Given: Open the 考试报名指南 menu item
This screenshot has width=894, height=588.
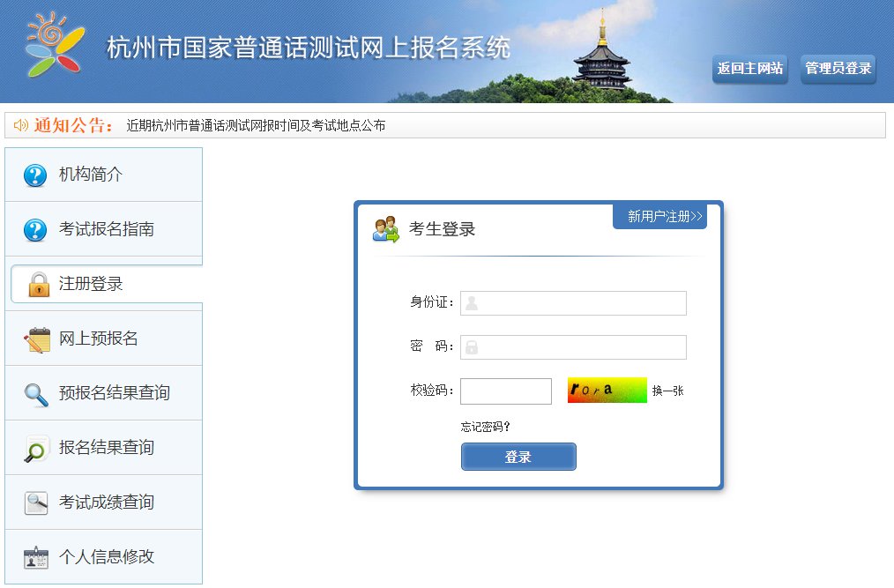Looking at the screenshot, I should 104,229.
